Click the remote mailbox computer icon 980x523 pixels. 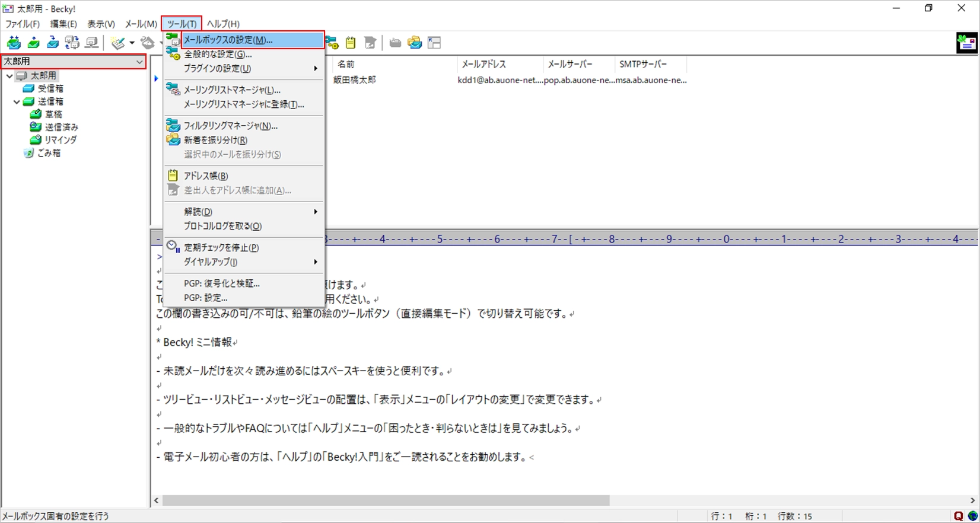pos(91,43)
